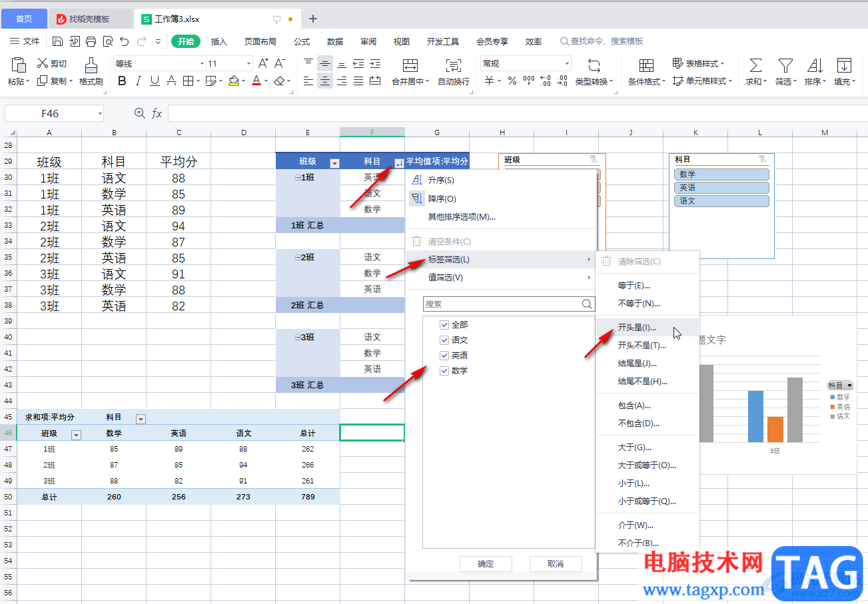Toggle 数学 item in 科目 slicer

pos(722,174)
